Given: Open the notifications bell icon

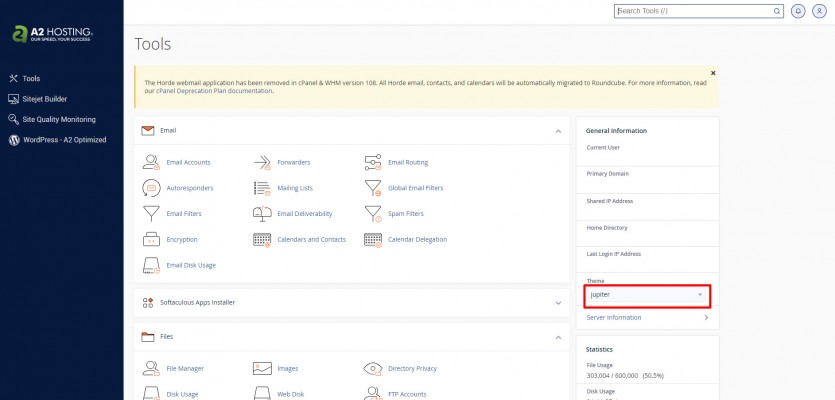Looking at the screenshot, I should tap(798, 11).
